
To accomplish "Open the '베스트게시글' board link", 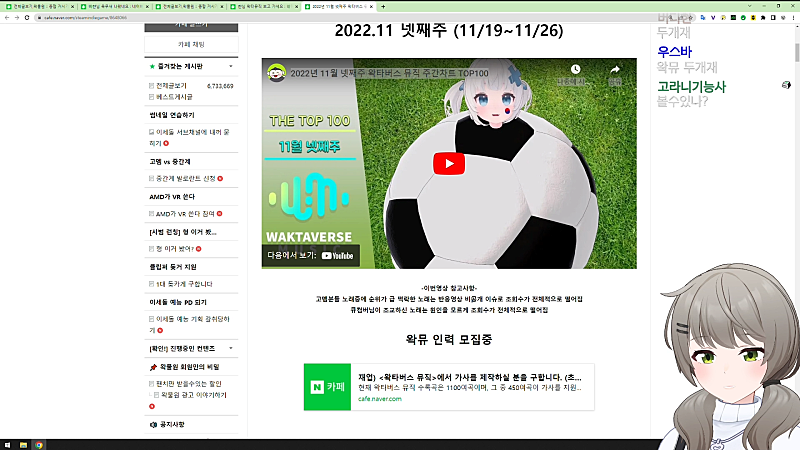I will [x=174, y=96].
